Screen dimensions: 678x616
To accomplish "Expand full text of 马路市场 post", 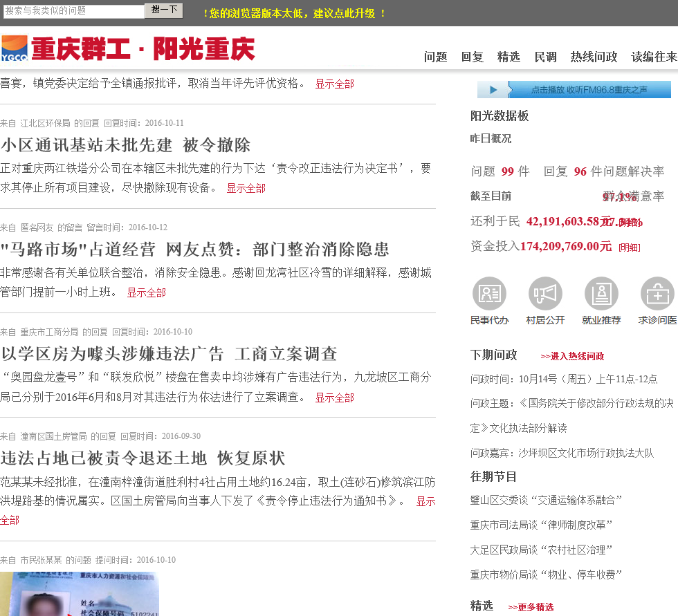I will (146, 293).
